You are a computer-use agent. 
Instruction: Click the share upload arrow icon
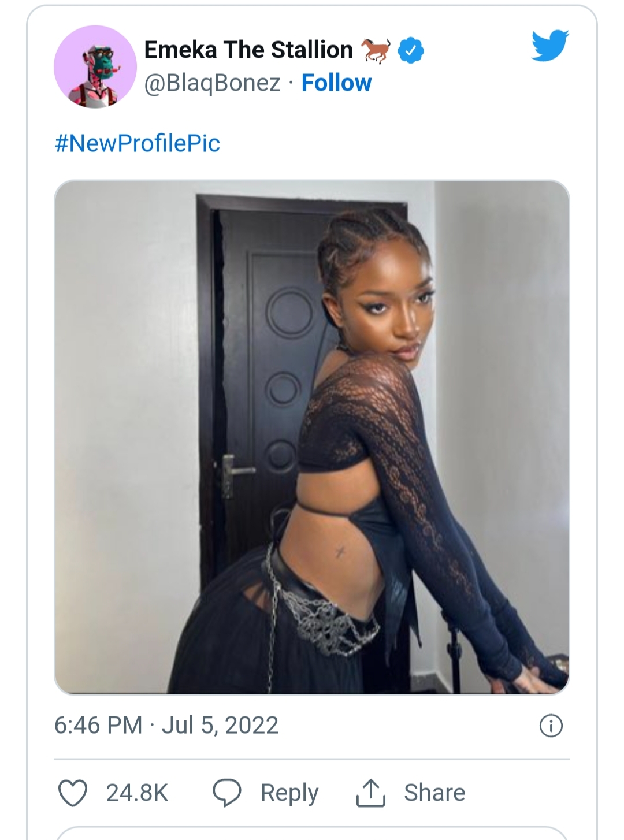click(x=370, y=793)
